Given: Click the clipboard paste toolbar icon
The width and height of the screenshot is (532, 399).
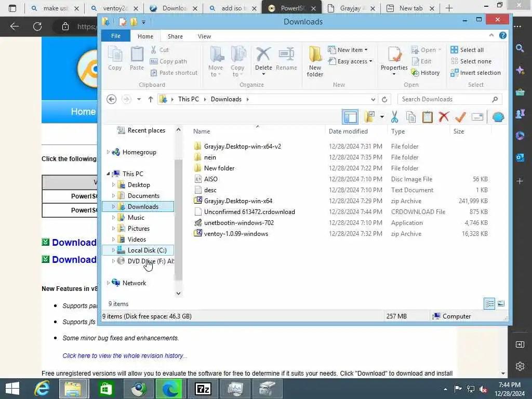Looking at the screenshot, I should (427, 117).
